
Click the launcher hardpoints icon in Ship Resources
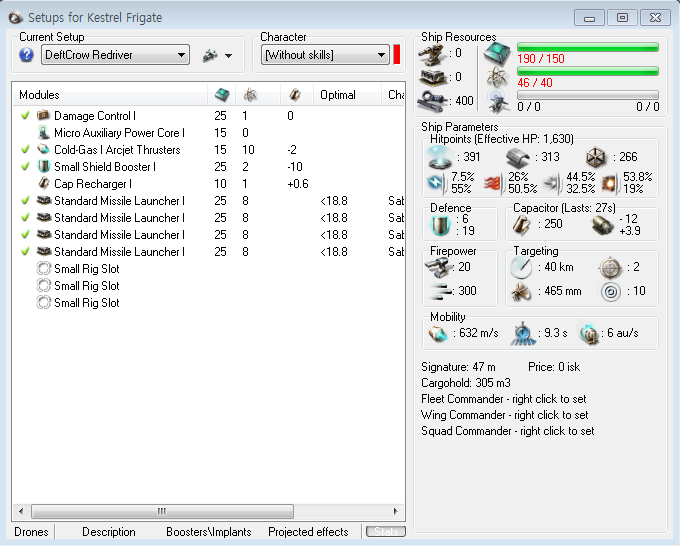(x=432, y=78)
